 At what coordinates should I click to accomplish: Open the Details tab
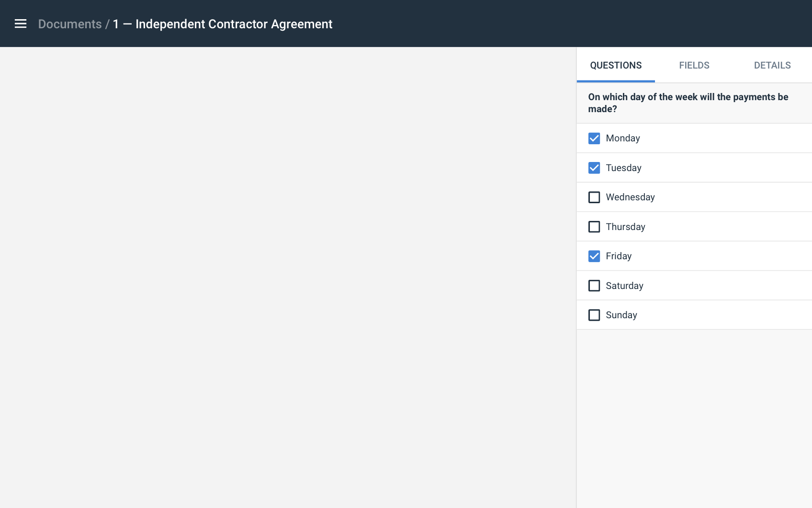coord(772,66)
